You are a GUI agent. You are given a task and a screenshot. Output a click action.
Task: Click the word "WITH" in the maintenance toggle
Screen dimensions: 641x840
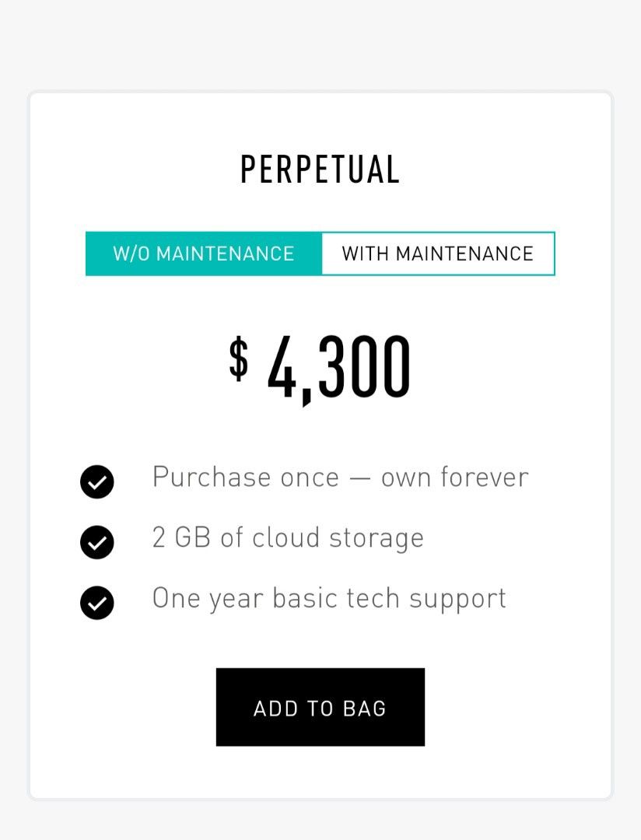coord(366,254)
